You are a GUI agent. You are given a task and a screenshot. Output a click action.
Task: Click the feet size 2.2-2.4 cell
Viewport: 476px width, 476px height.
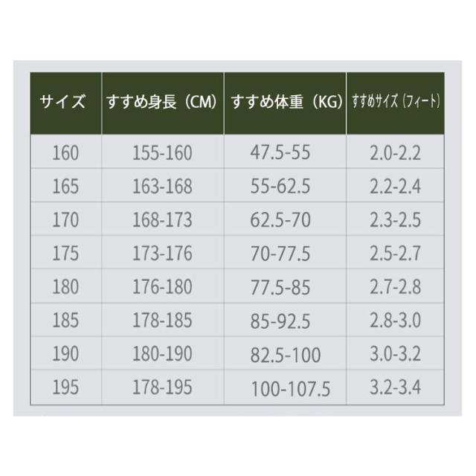pyautogui.click(x=395, y=187)
